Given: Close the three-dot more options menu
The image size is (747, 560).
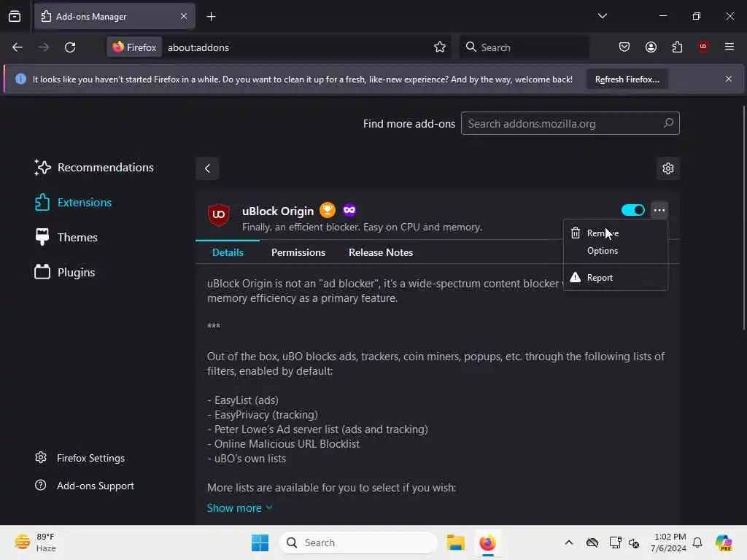Looking at the screenshot, I should (x=659, y=210).
